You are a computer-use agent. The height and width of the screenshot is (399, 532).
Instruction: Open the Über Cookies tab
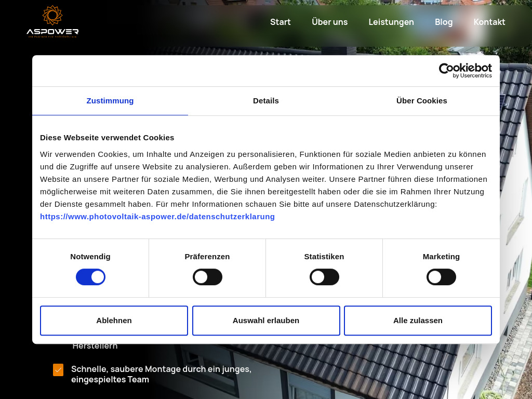point(422,101)
